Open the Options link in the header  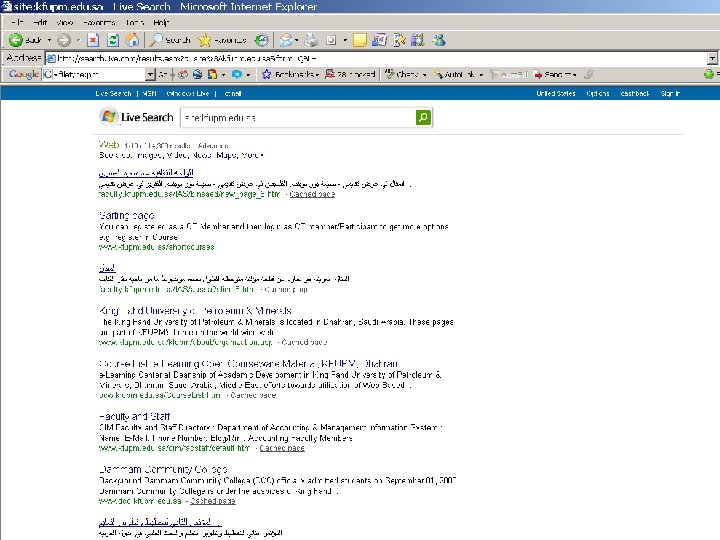coord(597,93)
